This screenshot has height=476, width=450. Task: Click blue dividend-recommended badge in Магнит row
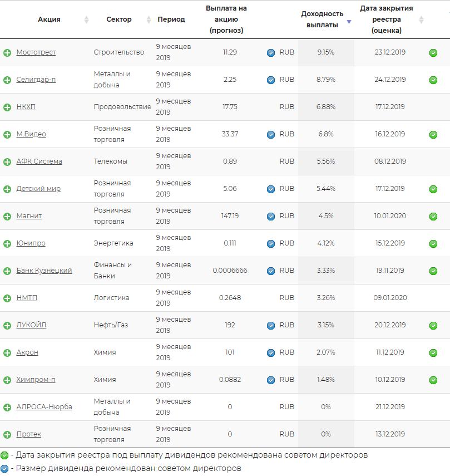[x=271, y=217]
